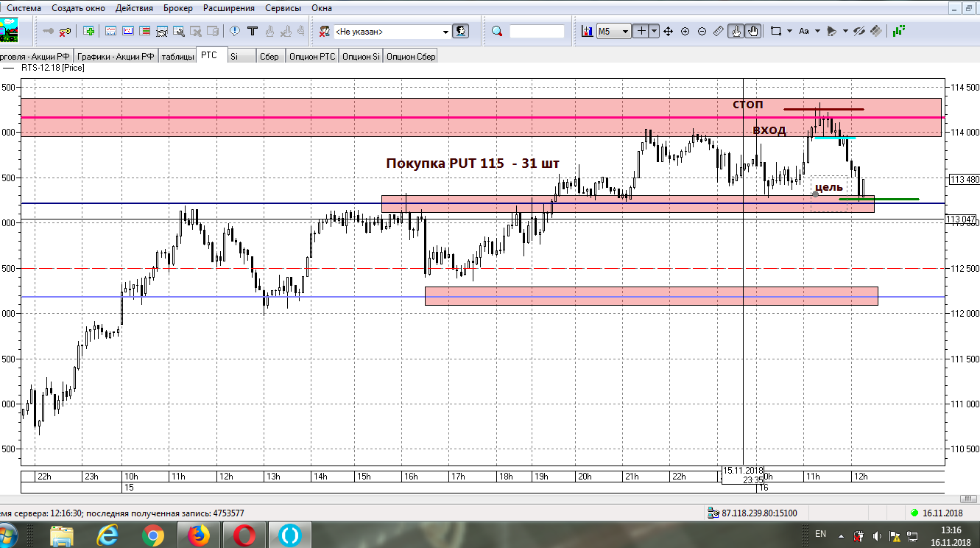Click the server address 87.118.239.80:15100 status
Screen dimensions: 980x548
point(758,513)
